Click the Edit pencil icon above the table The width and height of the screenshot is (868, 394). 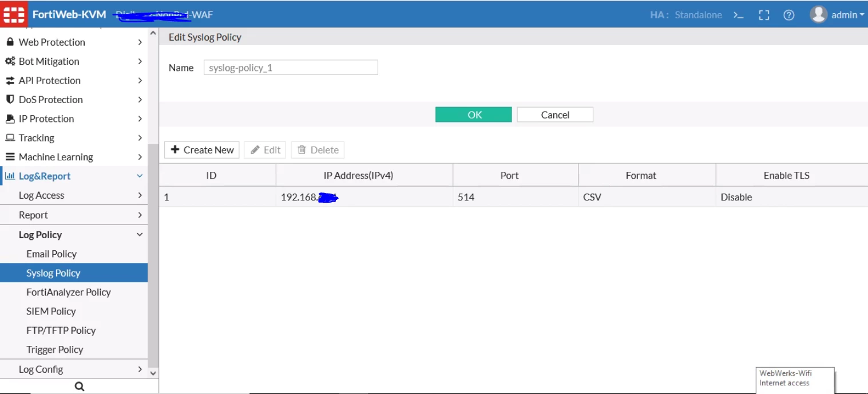pyautogui.click(x=264, y=149)
